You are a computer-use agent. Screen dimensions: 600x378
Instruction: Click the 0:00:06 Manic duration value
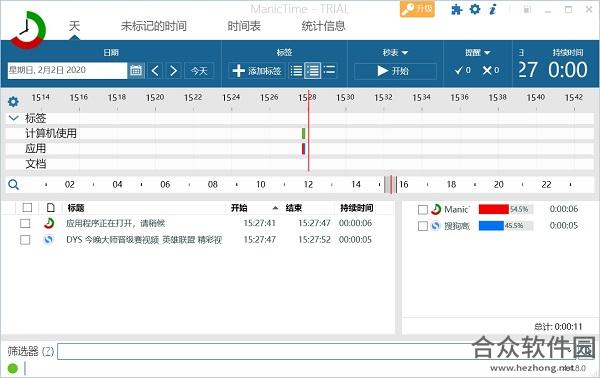click(564, 209)
